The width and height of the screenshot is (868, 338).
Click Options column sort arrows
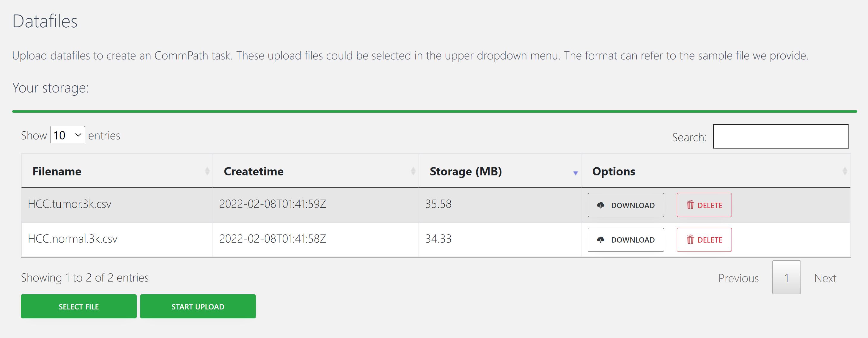tap(845, 171)
